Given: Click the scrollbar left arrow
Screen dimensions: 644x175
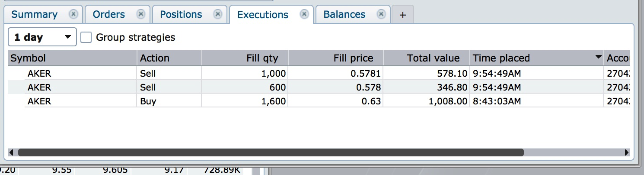Looking at the screenshot, I should pos(11,152).
